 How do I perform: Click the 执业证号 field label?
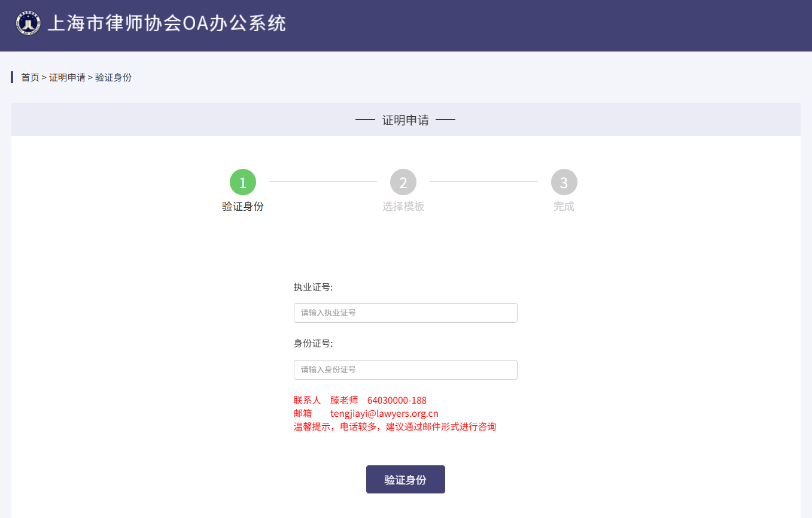[x=313, y=287]
